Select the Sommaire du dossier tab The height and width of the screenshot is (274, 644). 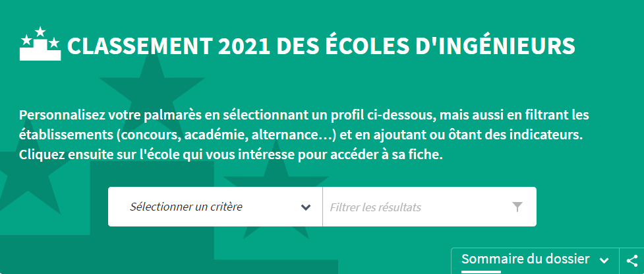click(x=525, y=259)
